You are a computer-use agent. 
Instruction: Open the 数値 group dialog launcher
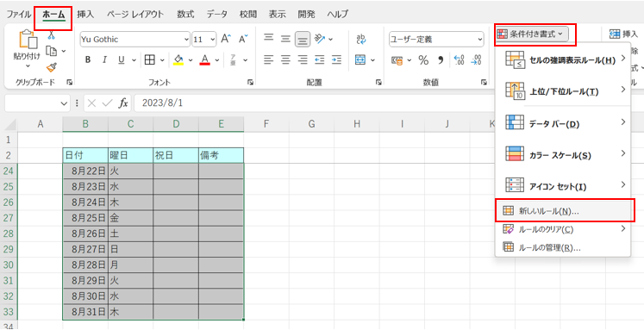click(484, 83)
